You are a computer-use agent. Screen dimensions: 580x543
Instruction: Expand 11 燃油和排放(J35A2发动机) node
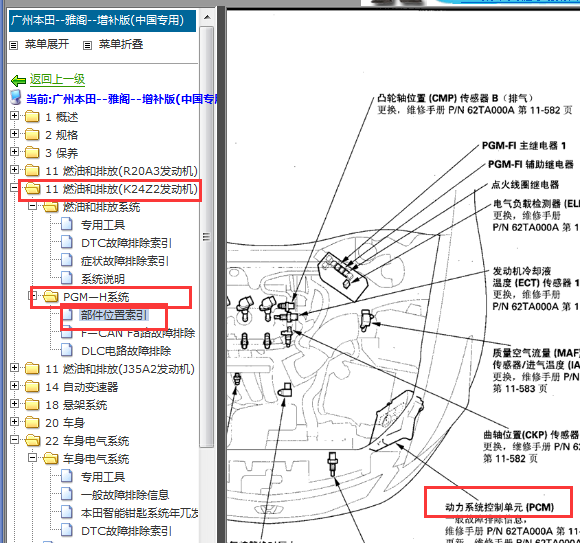[14, 367]
